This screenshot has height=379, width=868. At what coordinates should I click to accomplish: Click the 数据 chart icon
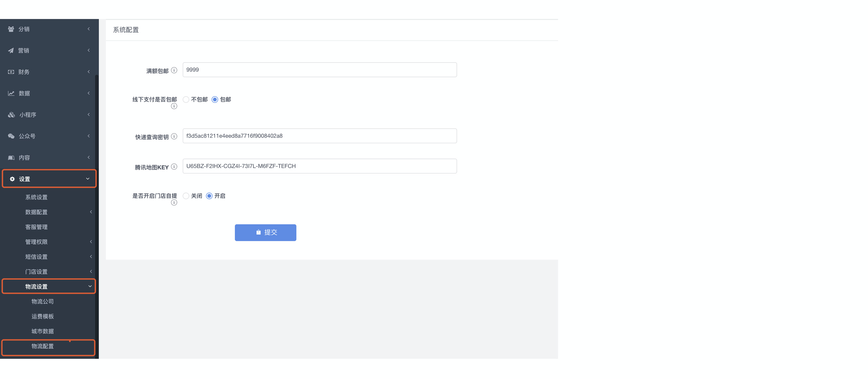[x=11, y=93]
